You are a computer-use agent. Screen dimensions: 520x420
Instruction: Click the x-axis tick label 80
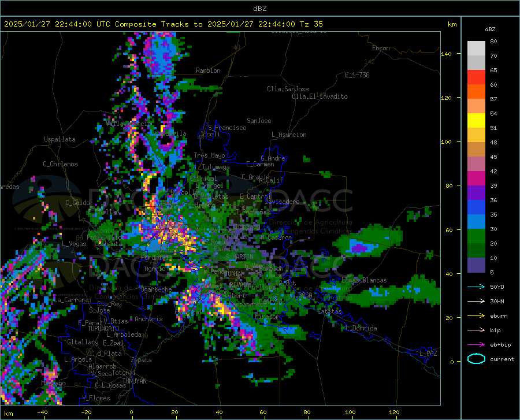pos(307,412)
